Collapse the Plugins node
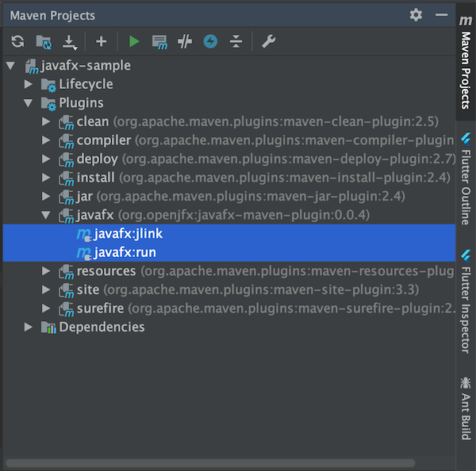Image resolution: width=476 pixels, height=471 pixels. pyautogui.click(x=29, y=103)
